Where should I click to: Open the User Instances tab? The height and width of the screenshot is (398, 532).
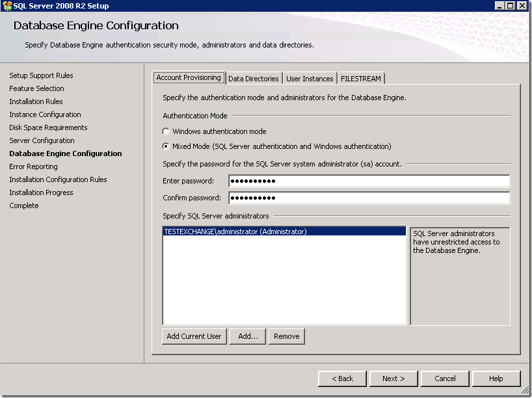(310, 79)
